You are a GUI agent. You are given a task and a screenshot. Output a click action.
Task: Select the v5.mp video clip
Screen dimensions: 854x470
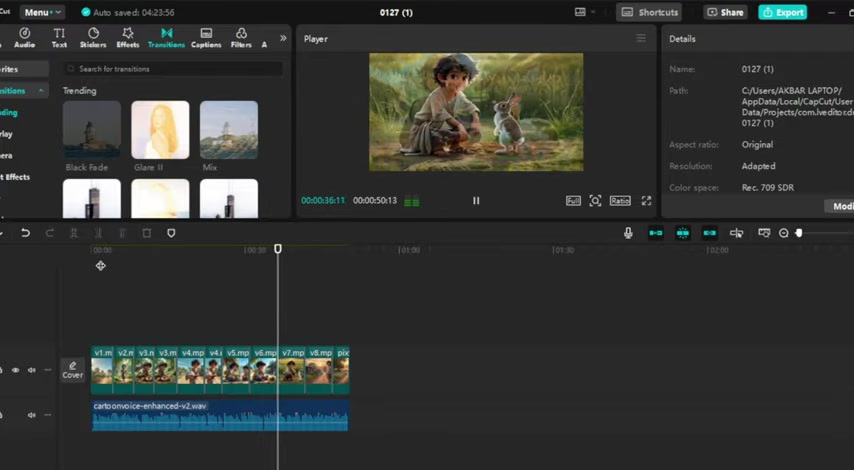237,370
